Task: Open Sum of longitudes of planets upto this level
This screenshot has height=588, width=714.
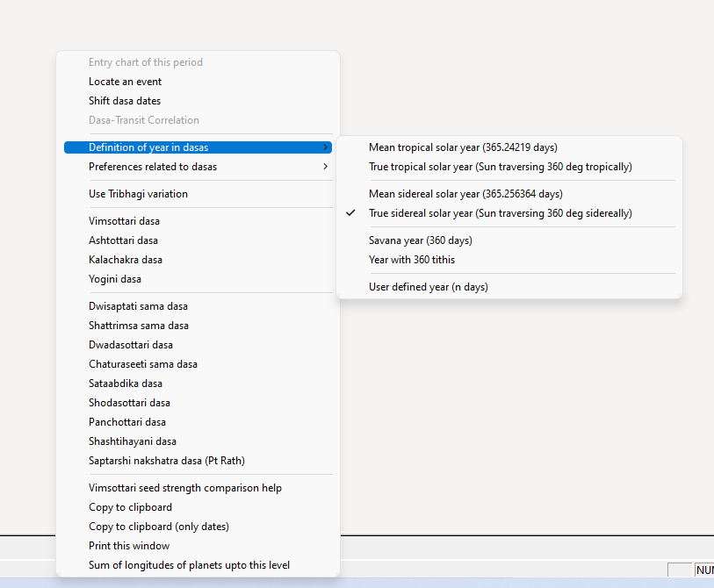Action: click(x=198, y=565)
